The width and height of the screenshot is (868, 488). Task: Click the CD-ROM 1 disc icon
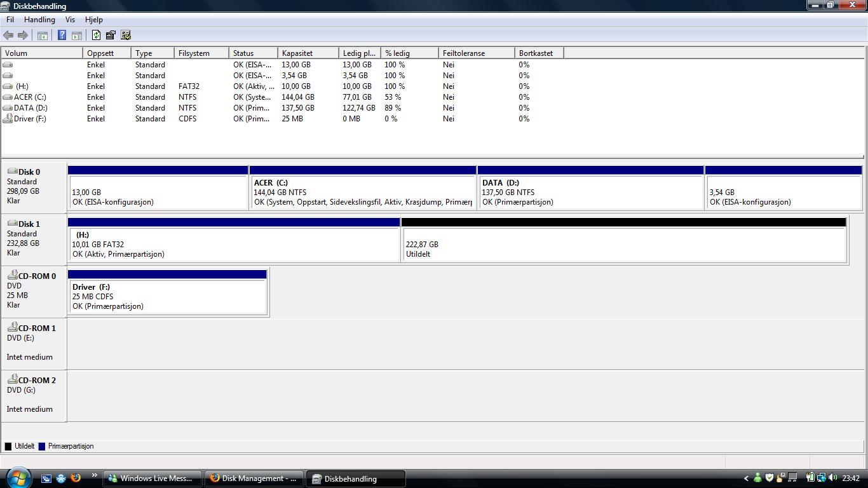[12, 327]
